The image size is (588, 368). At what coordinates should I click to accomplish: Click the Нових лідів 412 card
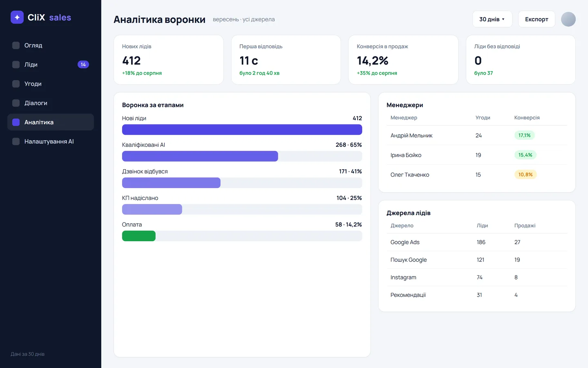[169, 60]
